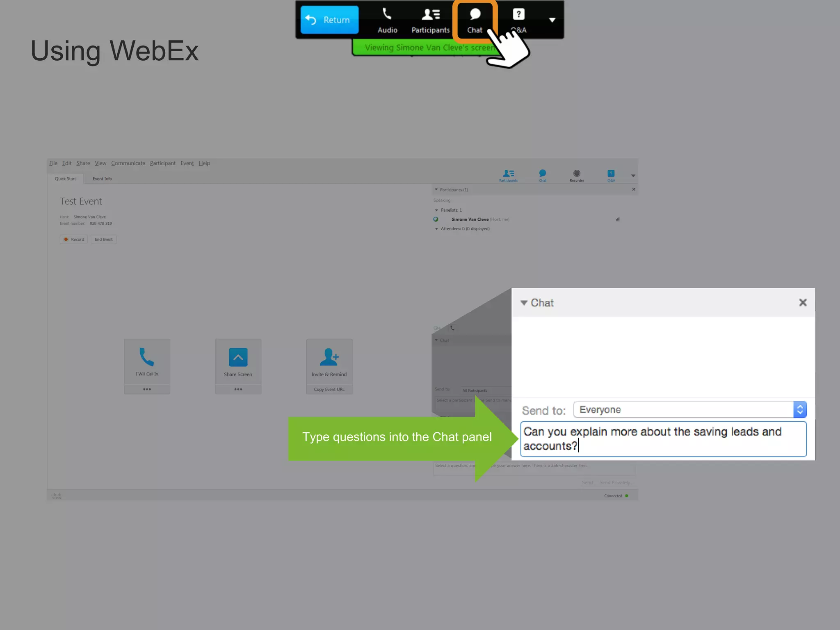
Task: Expand the floating toolbar's more-options arrow
Action: pyautogui.click(x=552, y=20)
